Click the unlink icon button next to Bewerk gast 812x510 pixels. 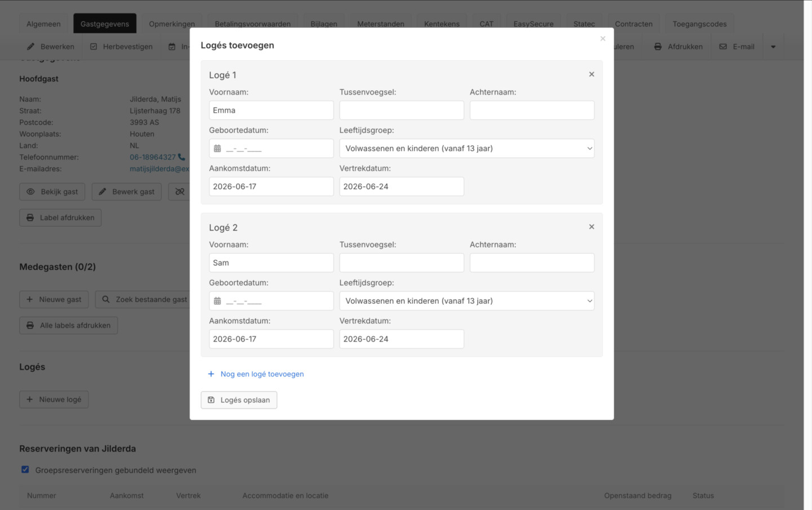(x=180, y=192)
